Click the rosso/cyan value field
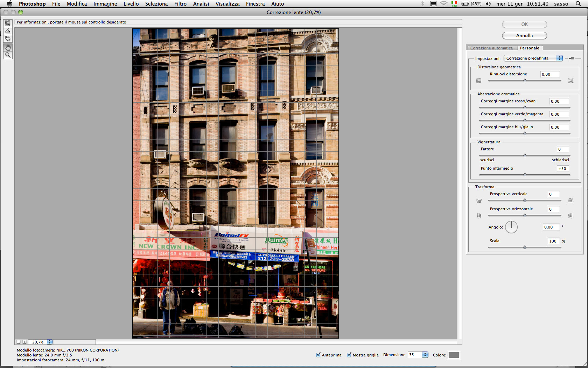Viewport: 588px width, 368px height. 559,101
